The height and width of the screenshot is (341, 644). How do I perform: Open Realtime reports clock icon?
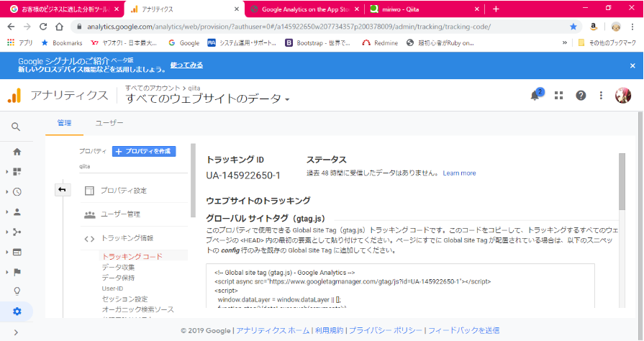coord(17,192)
